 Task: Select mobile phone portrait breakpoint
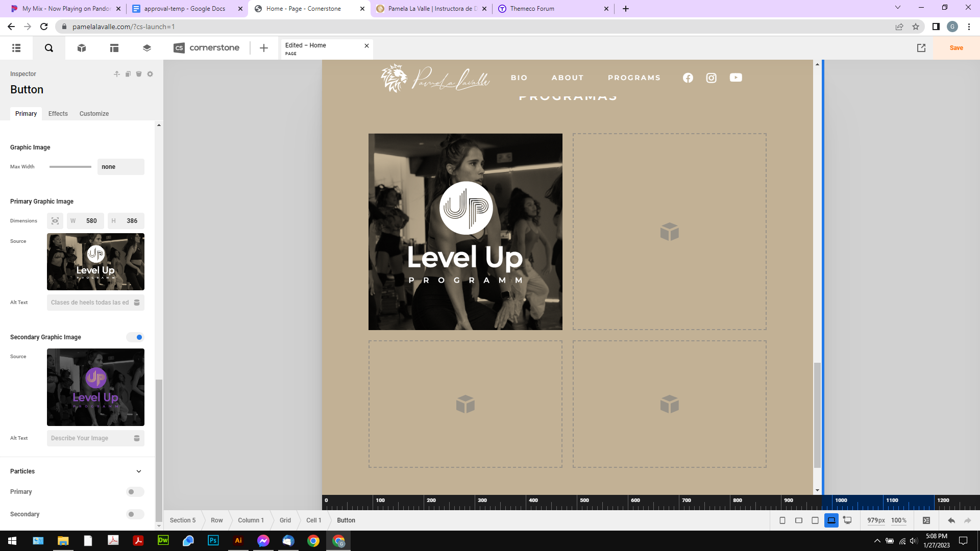(782, 520)
